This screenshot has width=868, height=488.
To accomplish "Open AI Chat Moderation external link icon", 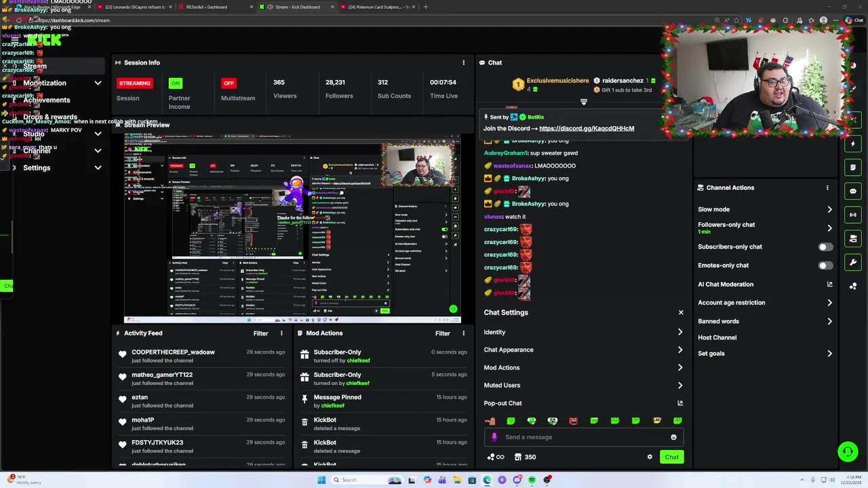I will pos(829,285).
